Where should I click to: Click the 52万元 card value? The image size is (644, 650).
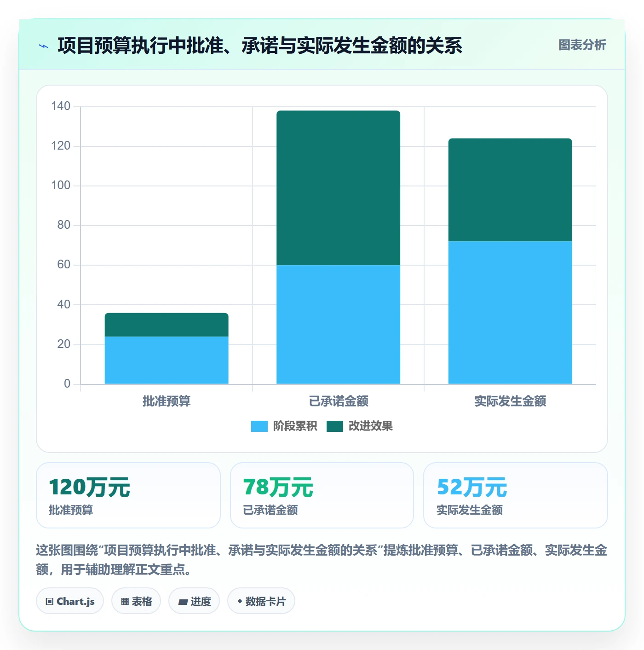click(472, 487)
